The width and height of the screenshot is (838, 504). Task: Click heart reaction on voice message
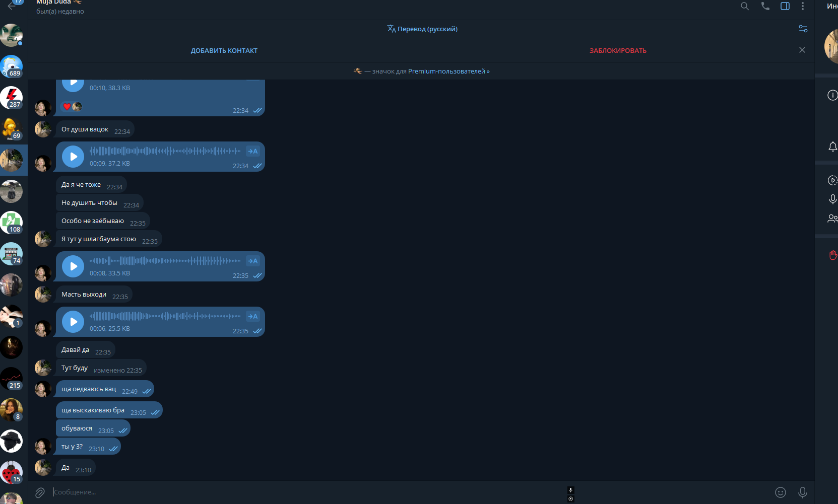pos(67,106)
